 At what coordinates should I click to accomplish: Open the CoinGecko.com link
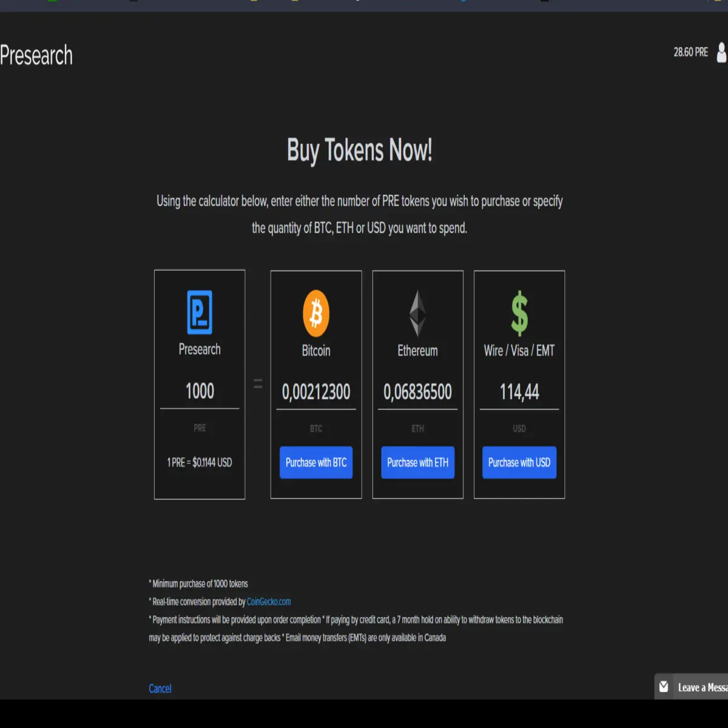click(269, 602)
